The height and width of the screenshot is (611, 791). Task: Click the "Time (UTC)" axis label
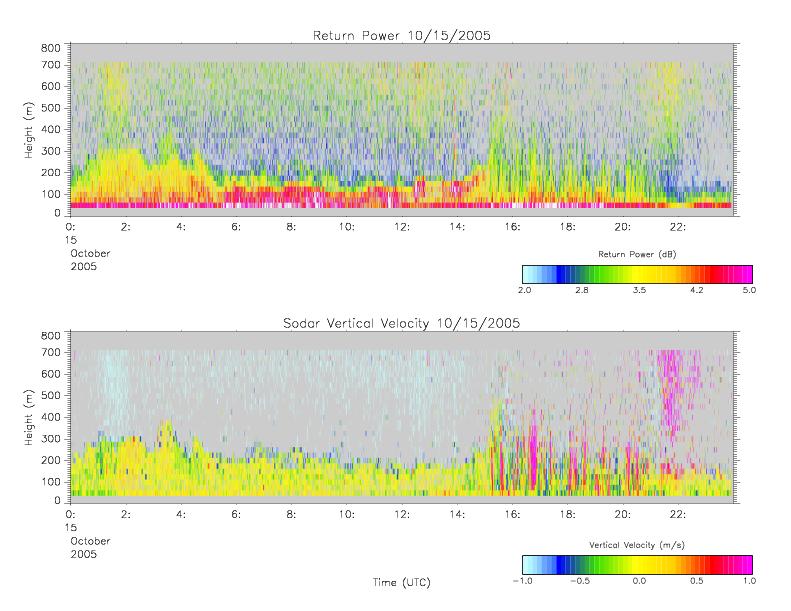click(402, 583)
